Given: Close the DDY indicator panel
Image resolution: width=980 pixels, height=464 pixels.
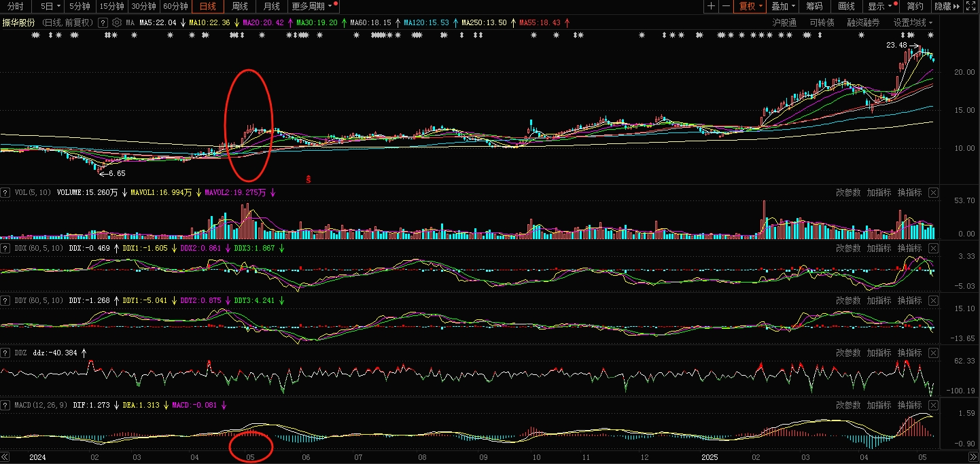Looking at the screenshot, I should (933, 301).
